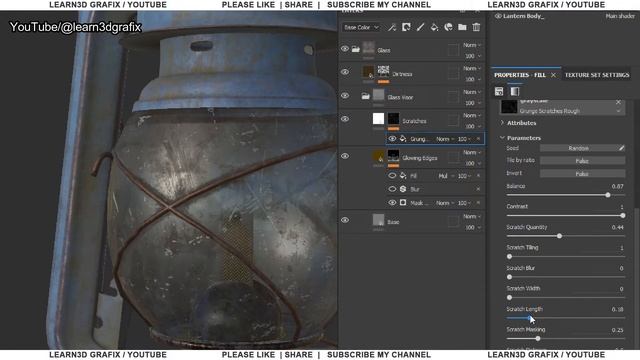Open the Grunge effect Norm blend dropdown

[x=445, y=139]
